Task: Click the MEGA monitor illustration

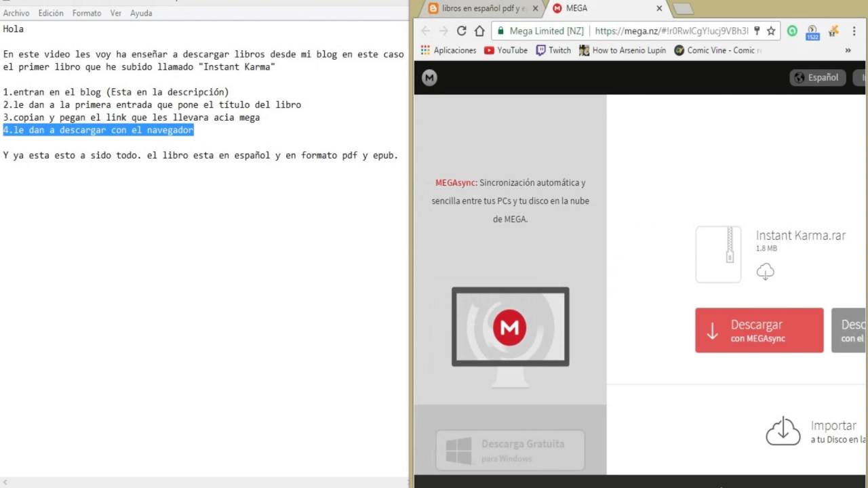Action: [511, 337]
